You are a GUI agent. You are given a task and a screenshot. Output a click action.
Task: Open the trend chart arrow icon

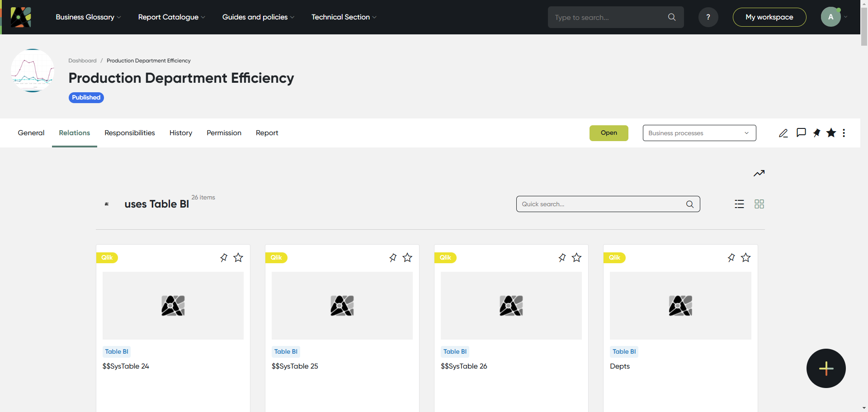[759, 173]
